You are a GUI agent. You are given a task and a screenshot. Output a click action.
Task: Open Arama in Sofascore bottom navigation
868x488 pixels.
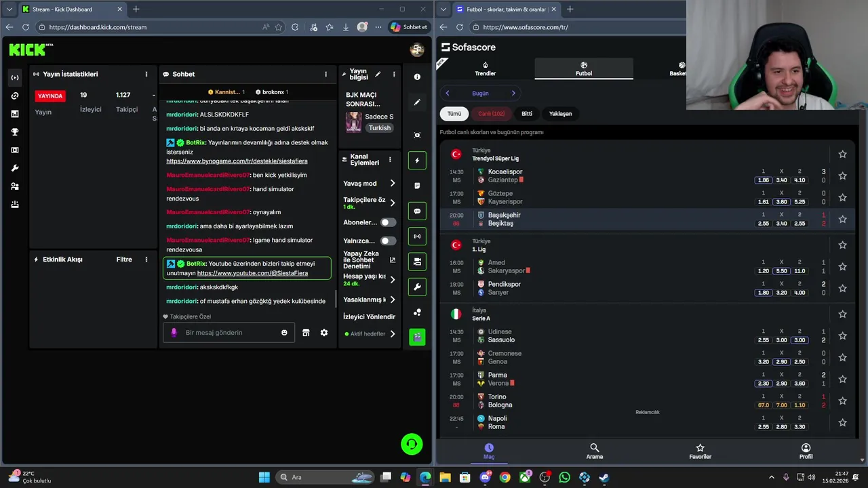pyautogui.click(x=595, y=451)
